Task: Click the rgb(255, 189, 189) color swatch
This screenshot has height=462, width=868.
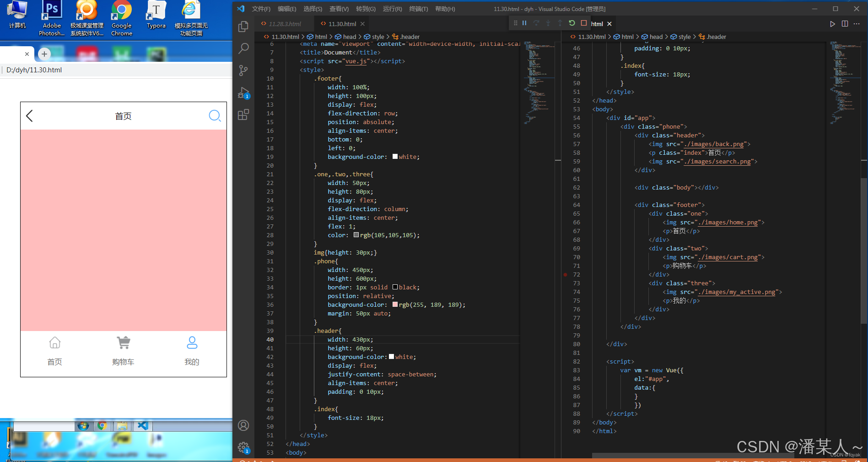Action: tap(395, 304)
